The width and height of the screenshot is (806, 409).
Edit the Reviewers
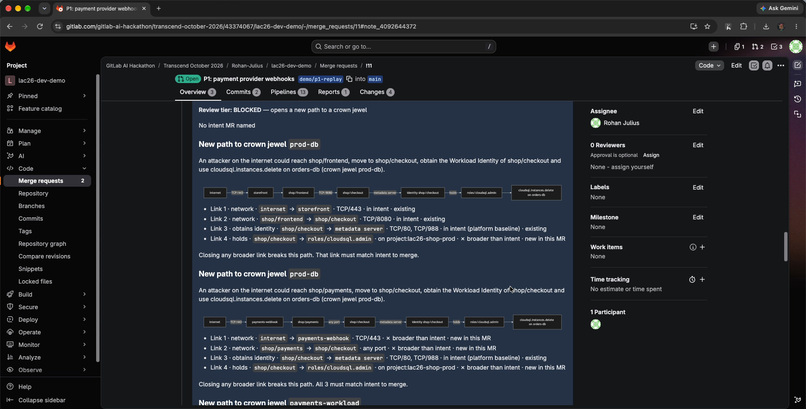(x=698, y=145)
